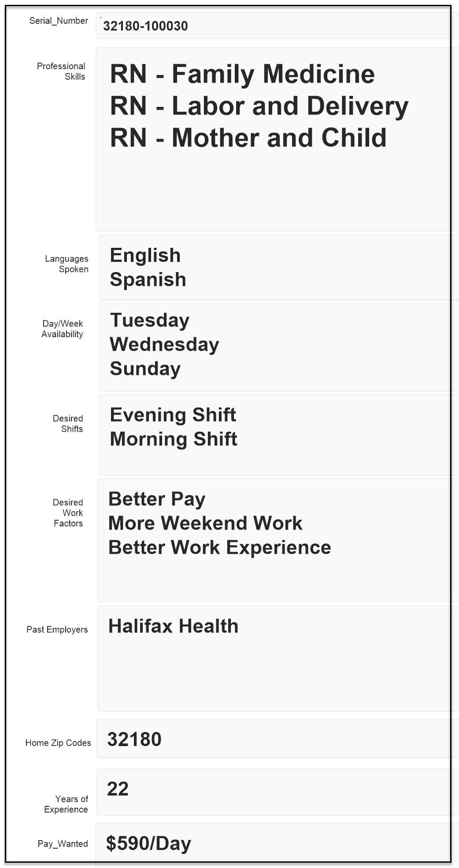Pick Evening Shift in Desired Shifts

click(173, 415)
